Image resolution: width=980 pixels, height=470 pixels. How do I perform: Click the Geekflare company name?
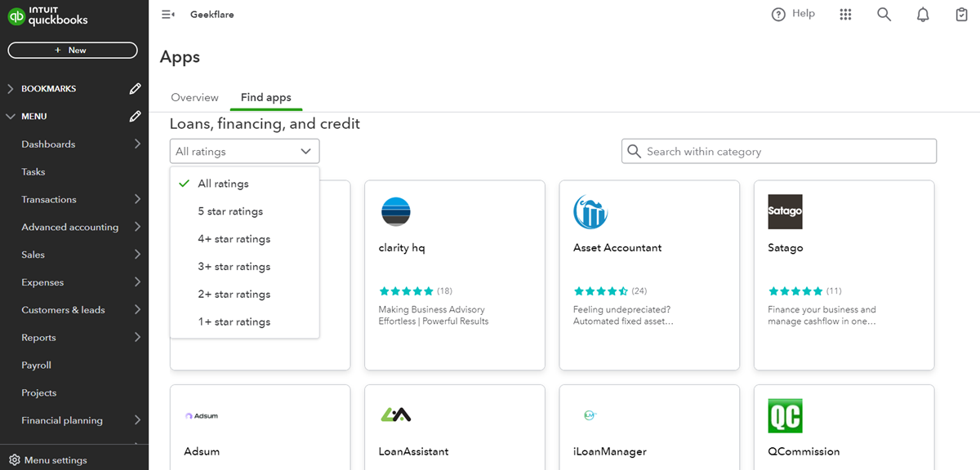[x=212, y=14]
